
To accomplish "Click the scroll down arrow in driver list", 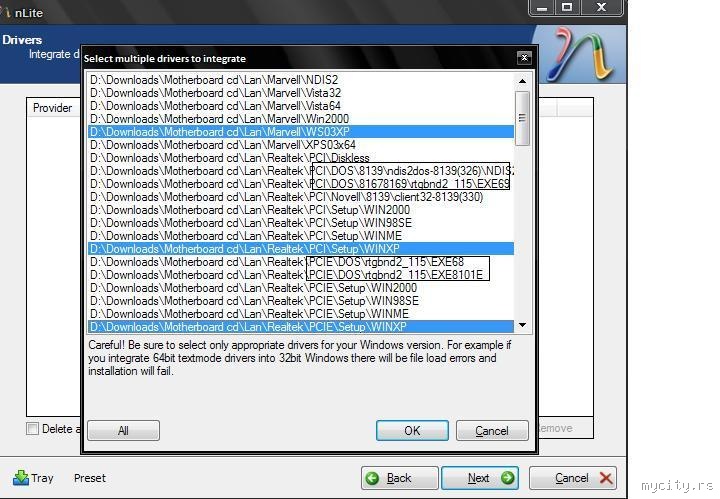I will pos(522,325).
